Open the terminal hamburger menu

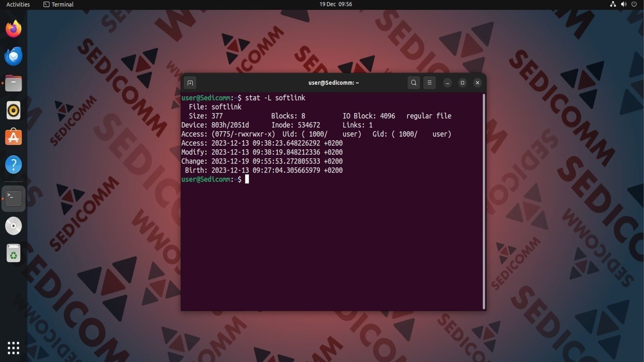pos(429,83)
